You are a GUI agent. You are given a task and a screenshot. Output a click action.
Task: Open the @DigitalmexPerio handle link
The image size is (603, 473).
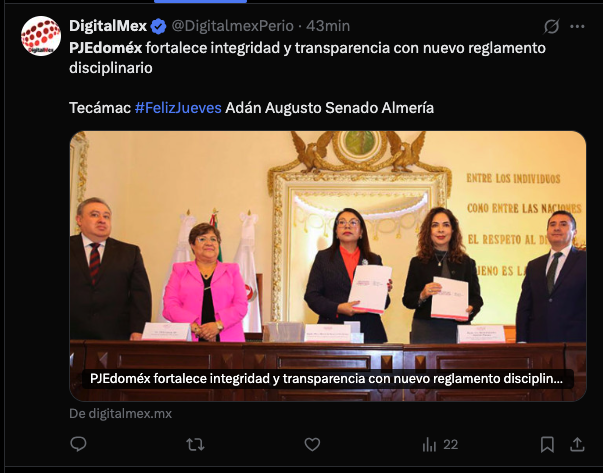(x=233, y=26)
